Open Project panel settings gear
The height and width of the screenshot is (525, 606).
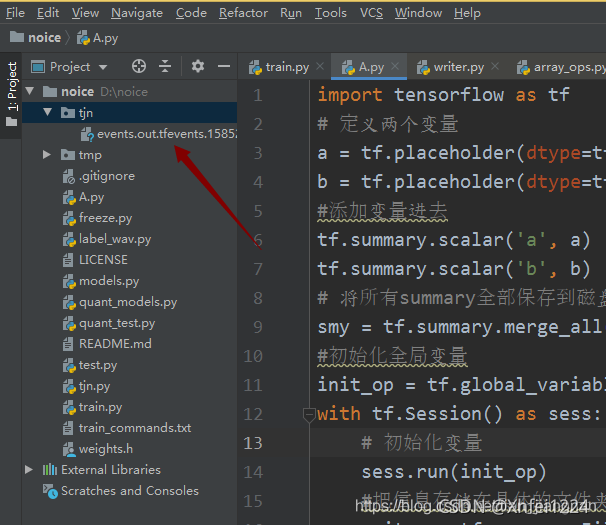[198, 66]
